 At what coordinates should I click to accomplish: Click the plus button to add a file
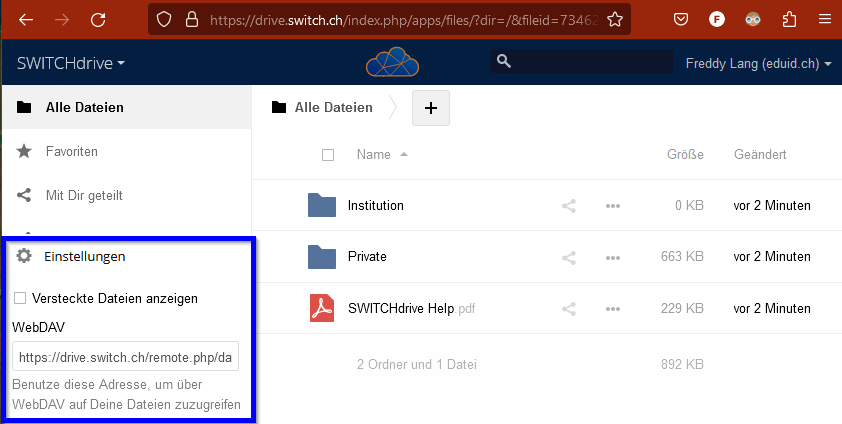pyautogui.click(x=431, y=108)
